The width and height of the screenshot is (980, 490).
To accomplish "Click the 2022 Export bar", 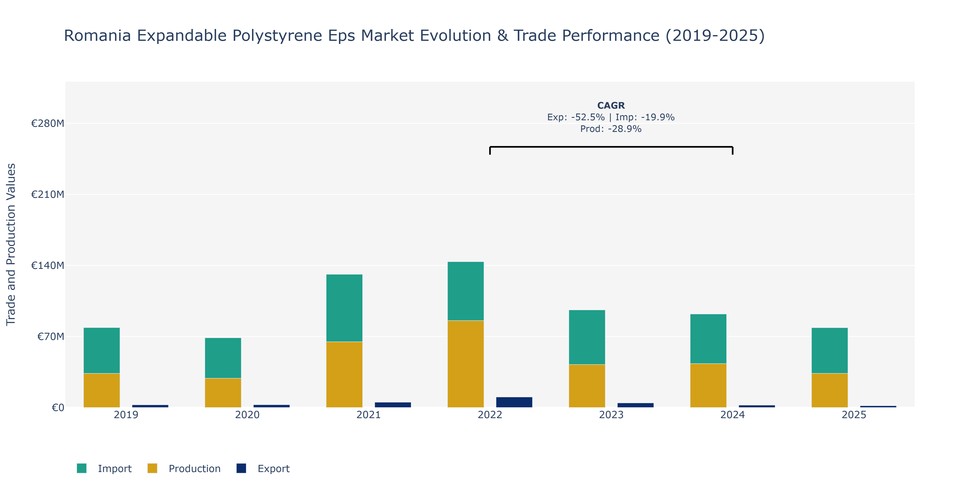I will click(514, 402).
